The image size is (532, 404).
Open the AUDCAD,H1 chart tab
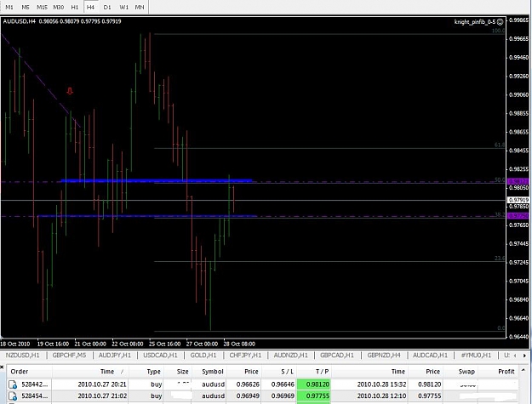click(x=430, y=356)
